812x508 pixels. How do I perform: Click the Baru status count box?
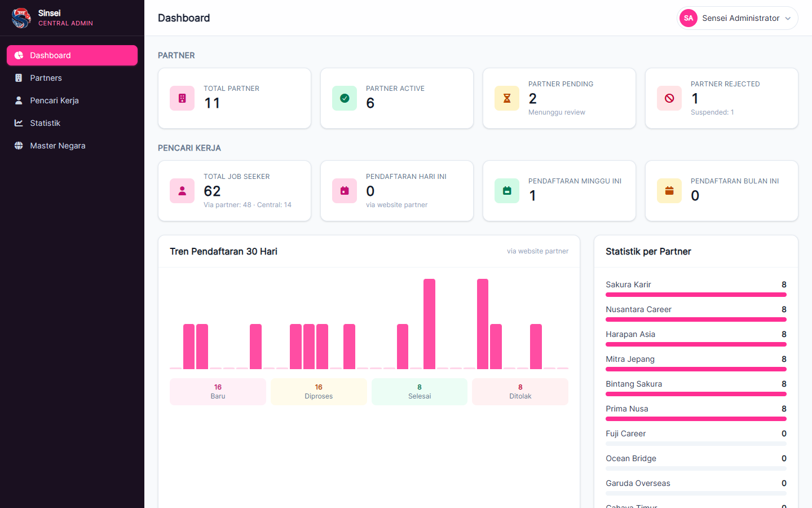[218, 392]
